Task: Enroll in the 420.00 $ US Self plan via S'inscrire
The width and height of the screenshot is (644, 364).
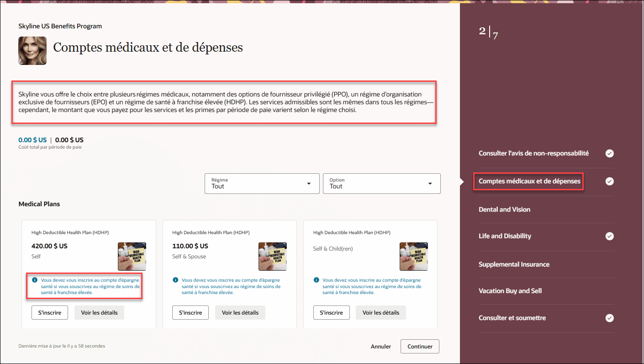Action: [49, 312]
